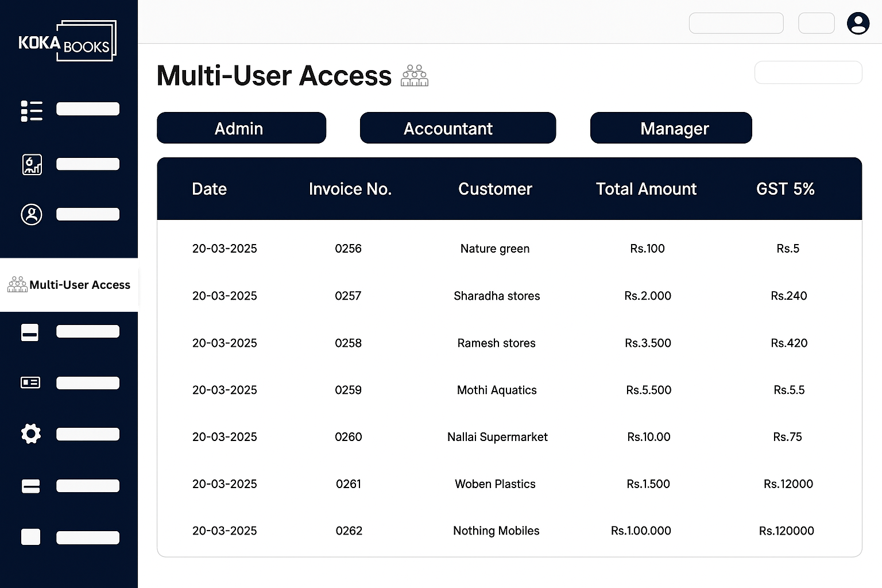Click the wide empty field in top bar

coord(736,24)
